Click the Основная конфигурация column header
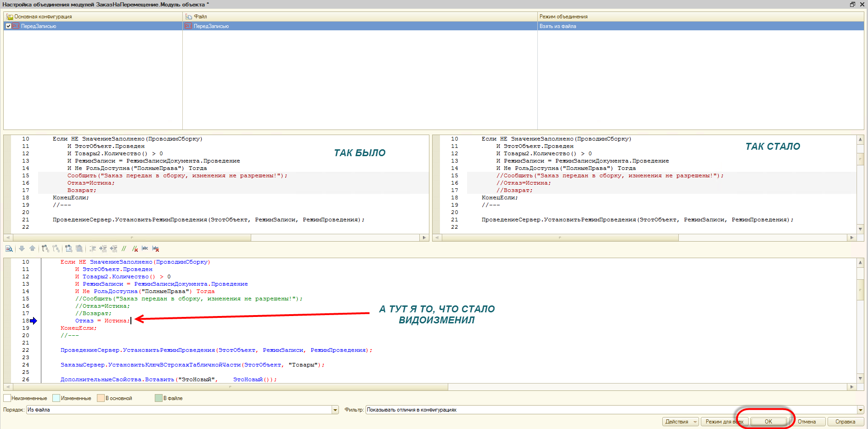This screenshot has width=868, height=429. click(x=93, y=17)
